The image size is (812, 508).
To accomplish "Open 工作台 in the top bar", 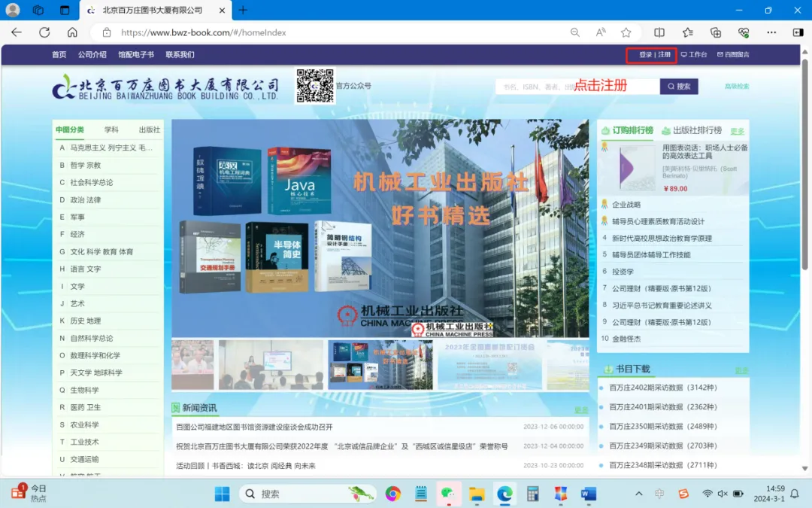I will (693, 54).
